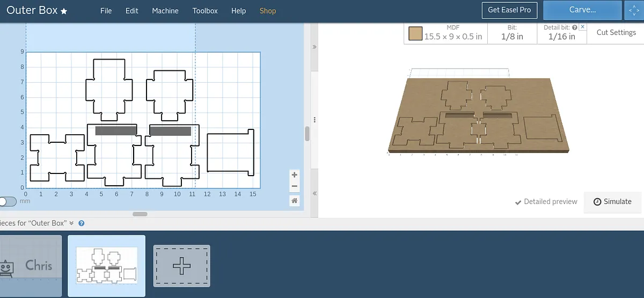Zoom out on the design canvas
Viewport: 644px width, 298px height.
tap(294, 187)
